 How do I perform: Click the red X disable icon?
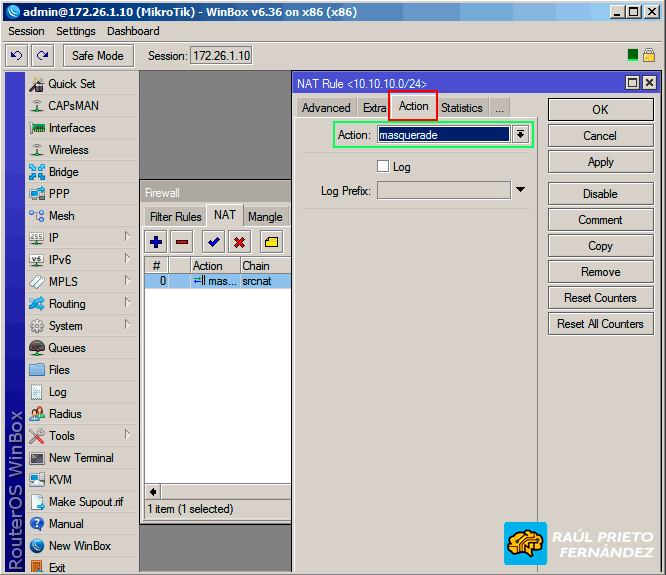pyautogui.click(x=239, y=241)
